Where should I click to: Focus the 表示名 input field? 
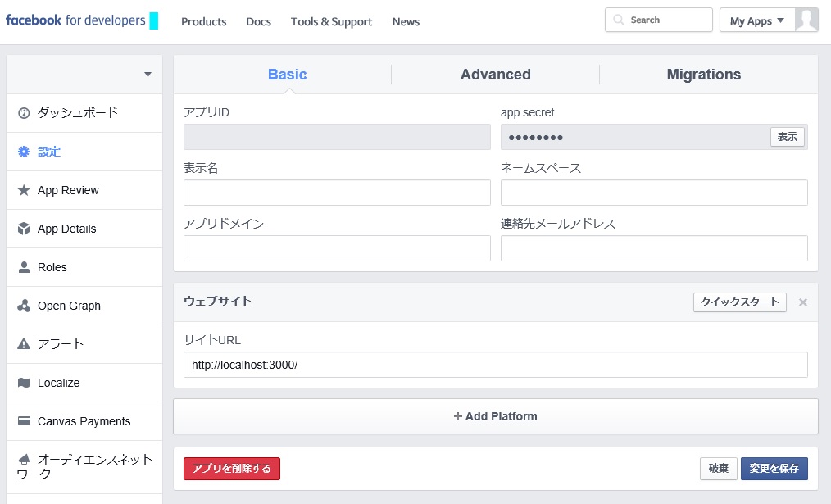coord(337,193)
